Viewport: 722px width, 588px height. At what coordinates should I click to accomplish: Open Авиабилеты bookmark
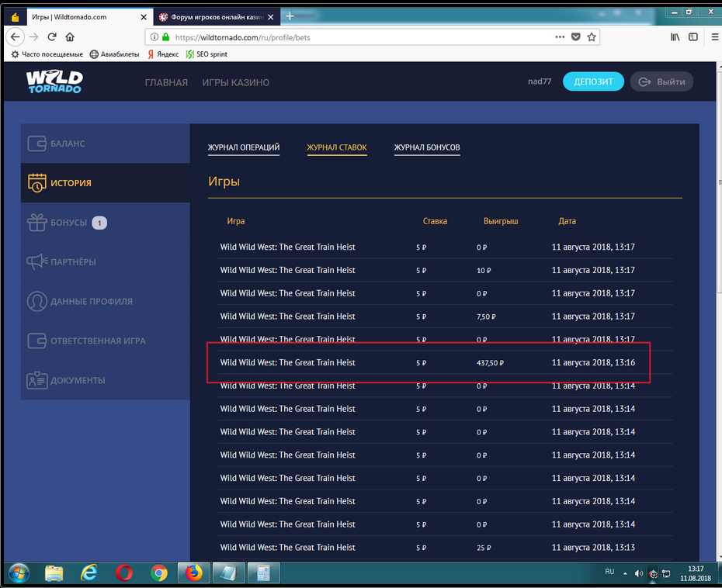click(115, 54)
